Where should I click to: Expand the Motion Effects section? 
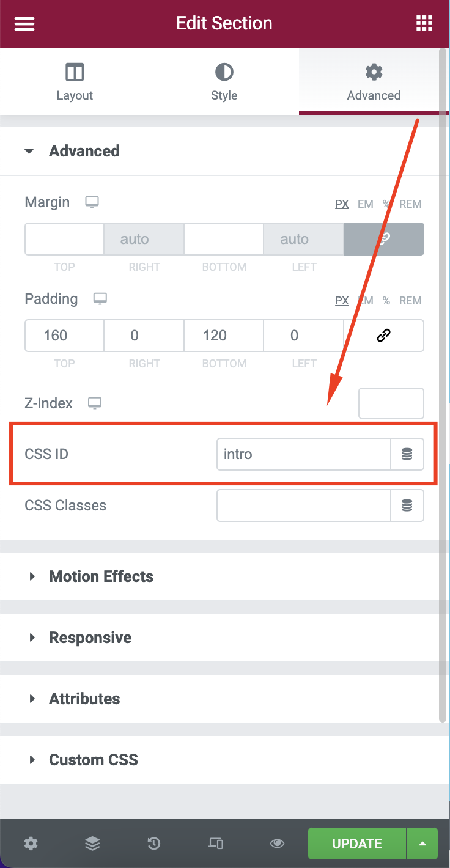pyautogui.click(x=101, y=576)
